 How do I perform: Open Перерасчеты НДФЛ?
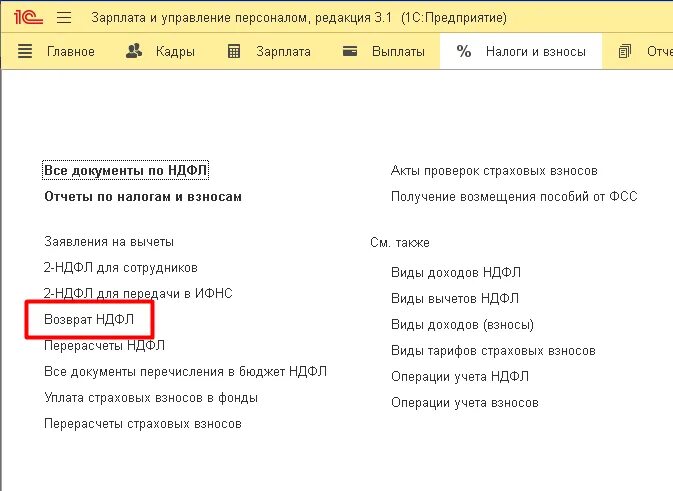[x=104, y=346]
